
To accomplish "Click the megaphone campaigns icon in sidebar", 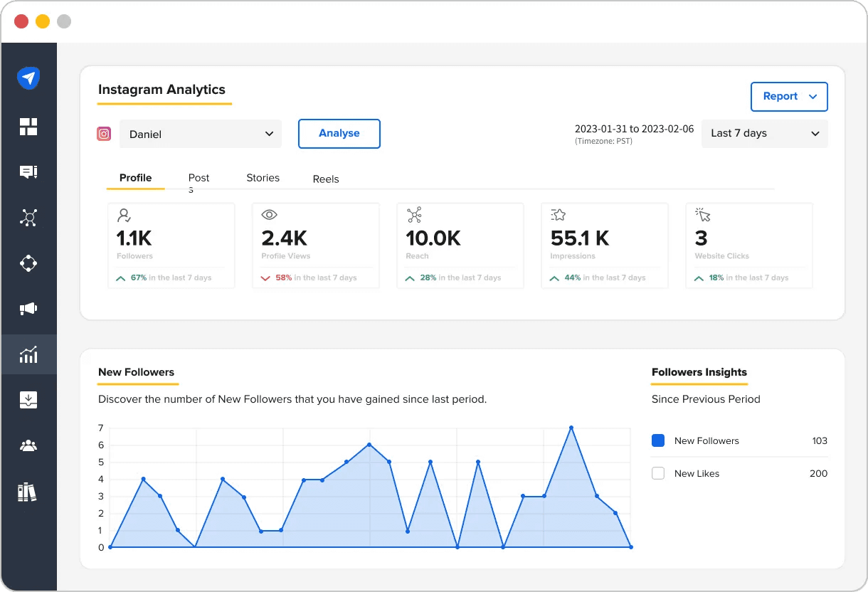I will [28, 308].
